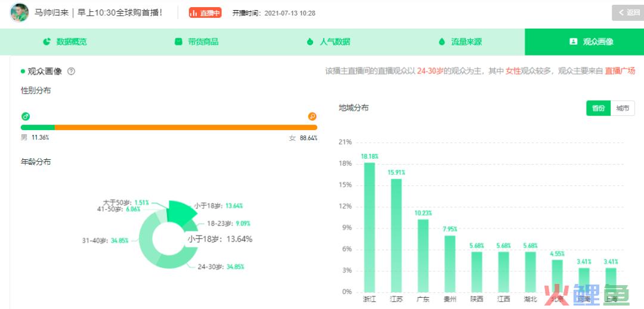644x309 pixels.
Task: Click the 返回 back button
Action: pos(628,13)
